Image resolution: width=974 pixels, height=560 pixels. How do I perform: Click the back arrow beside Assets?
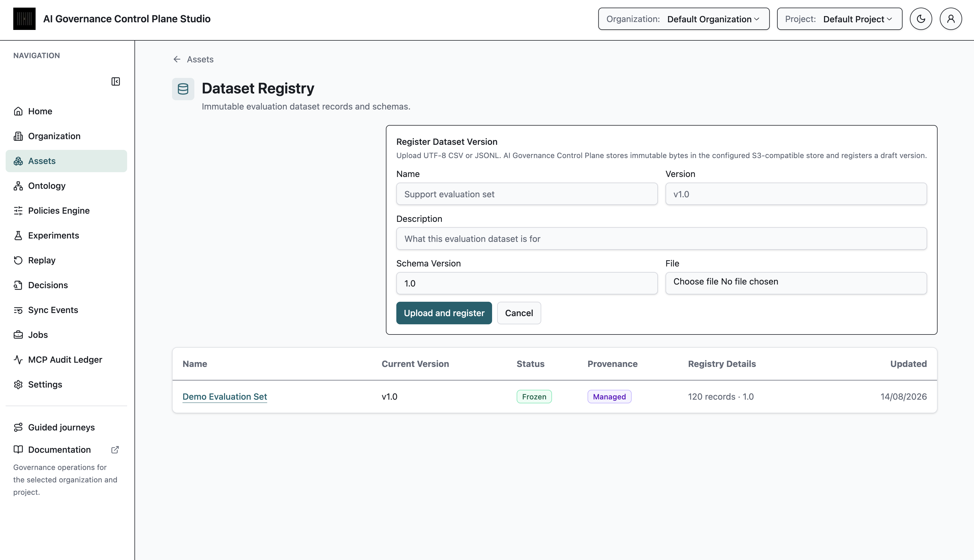pyautogui.click(x=177, y=59)
